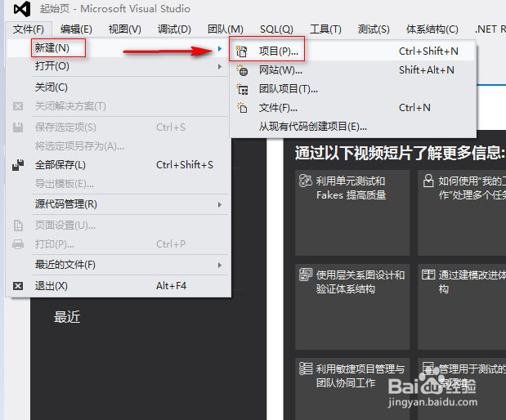Click the Exit (退出) X icon

[18, 286]
